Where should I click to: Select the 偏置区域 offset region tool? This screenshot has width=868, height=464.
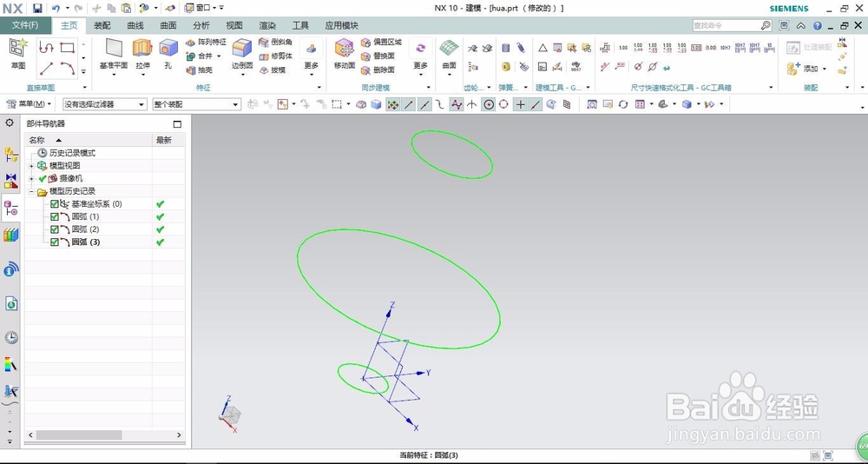[x=381, y=42]
